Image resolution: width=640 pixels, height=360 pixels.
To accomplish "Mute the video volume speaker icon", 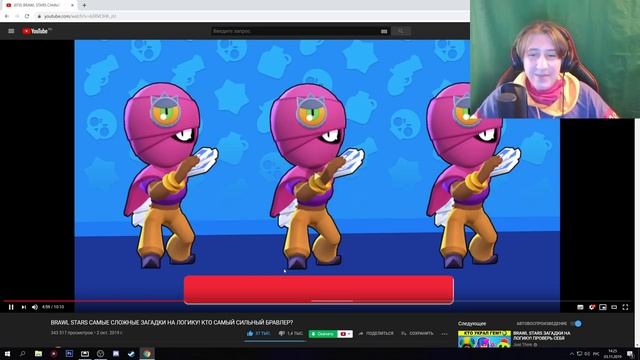I will pyautogui.click(x=35, y=307).
